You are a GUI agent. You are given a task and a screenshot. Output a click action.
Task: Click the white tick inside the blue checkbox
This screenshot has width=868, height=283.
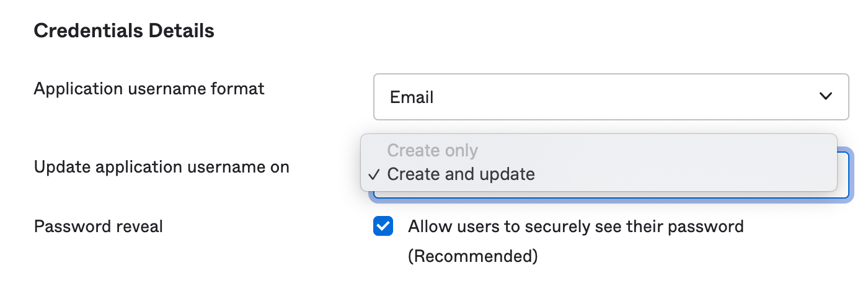(383, 227)
